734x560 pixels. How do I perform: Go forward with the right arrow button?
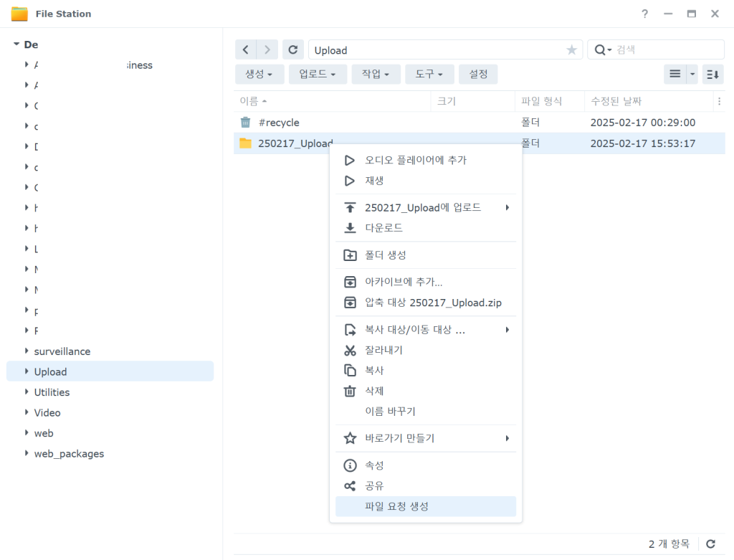coord(267,49)
